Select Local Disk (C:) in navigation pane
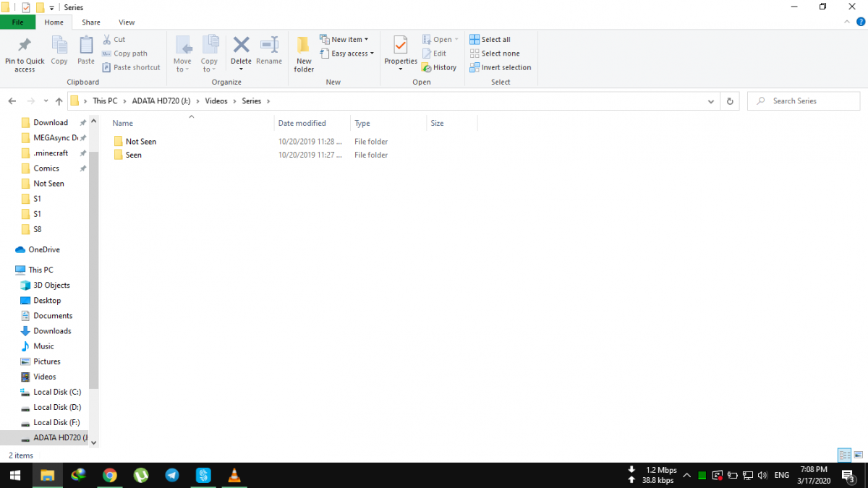This screenshot has height=488, width=868. (x=55, y=392)
